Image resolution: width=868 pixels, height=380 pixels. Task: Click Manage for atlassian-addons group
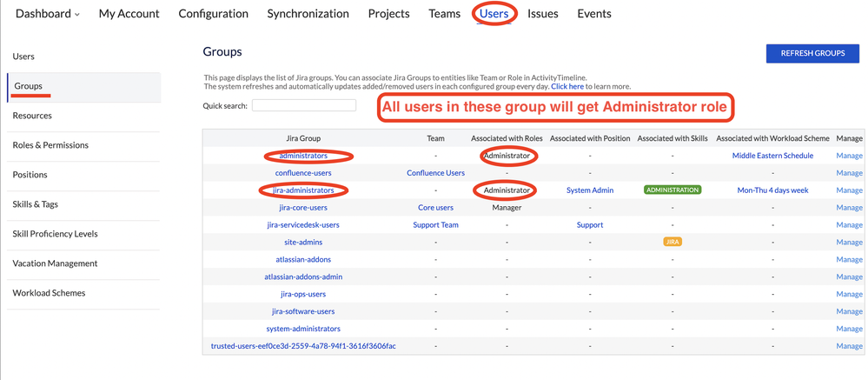coord(849,259)
